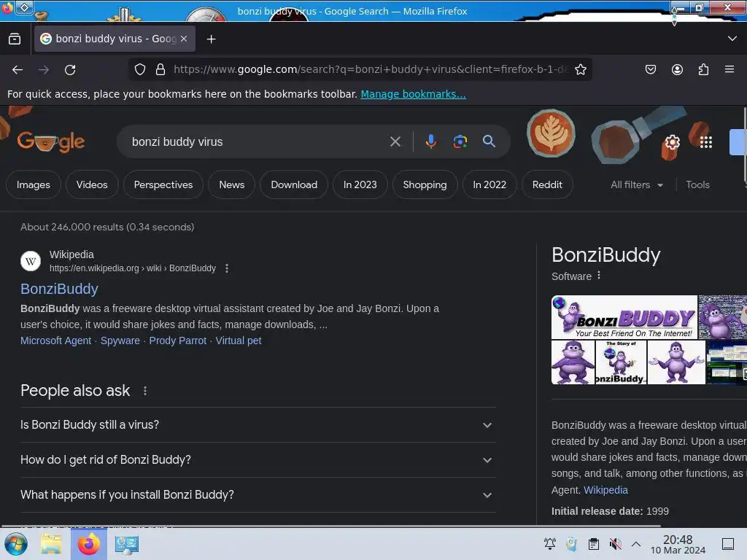Open the Extensions puzzle-piece menu
This screenshot has width=747, height=560.
click(x=703, y=69)
